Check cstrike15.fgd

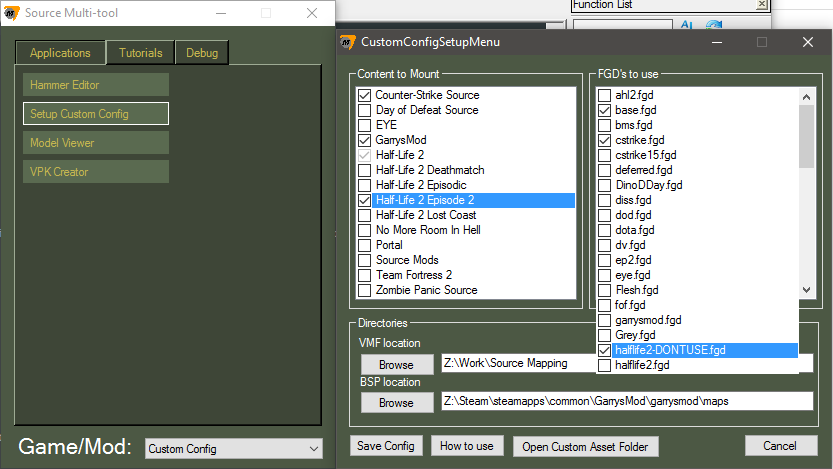coord(604,155)
